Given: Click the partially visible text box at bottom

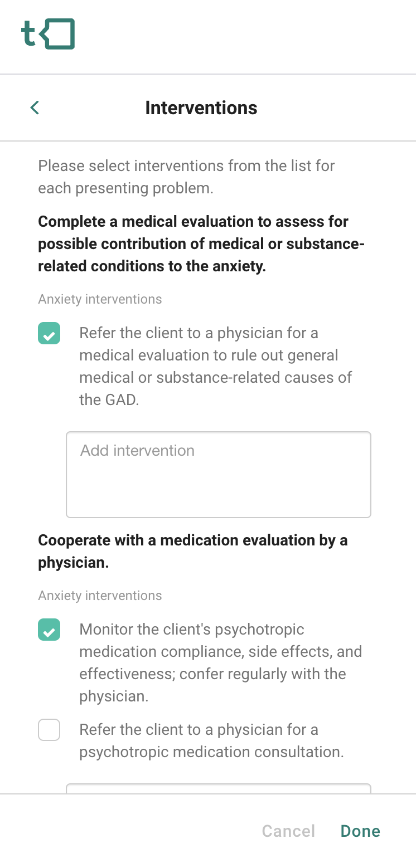Looking at the screenshot, I should [218, 788].
